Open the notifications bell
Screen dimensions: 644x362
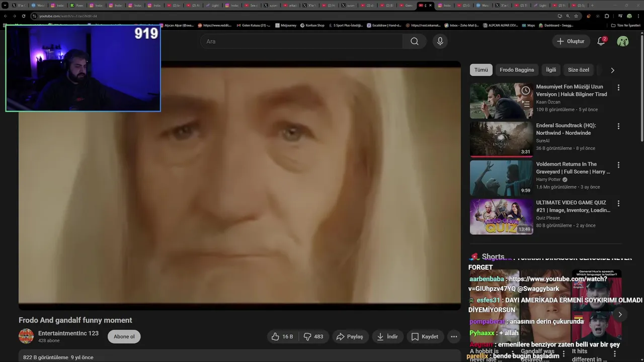[x=601, y=41]
